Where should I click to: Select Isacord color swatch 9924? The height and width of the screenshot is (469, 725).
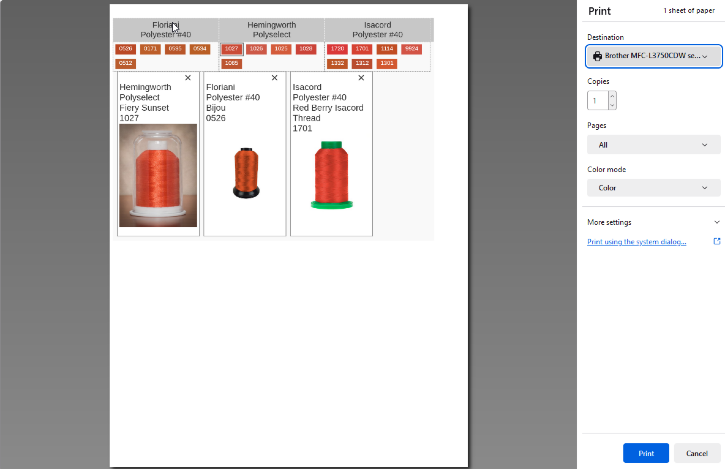click(411, 48)
